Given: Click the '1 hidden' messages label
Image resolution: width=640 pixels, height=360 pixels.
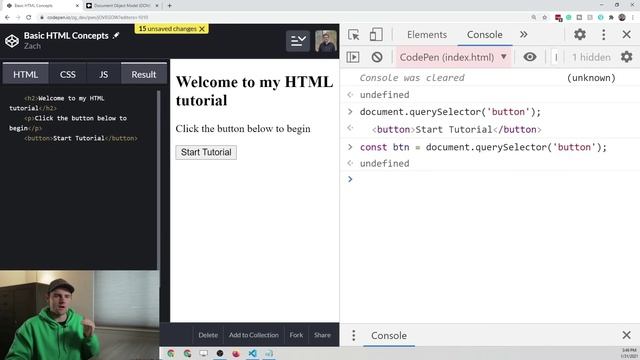Looking at the screenshot, I should (x=591, y=57).
